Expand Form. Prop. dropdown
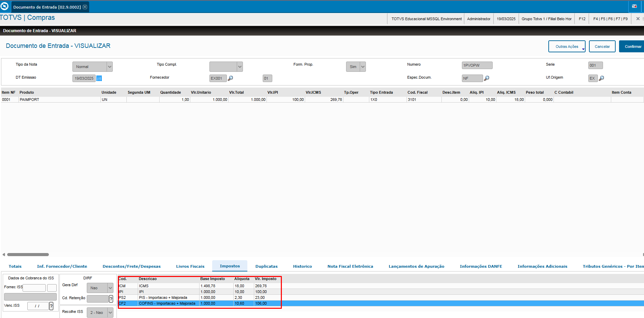Viewport: 644px width, 318px height. tap(363, 67)
